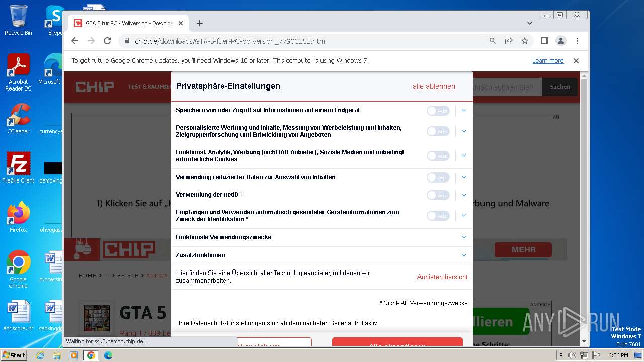Click CHIP logo in header
The image size is (644, 362).
pos(95,87)
